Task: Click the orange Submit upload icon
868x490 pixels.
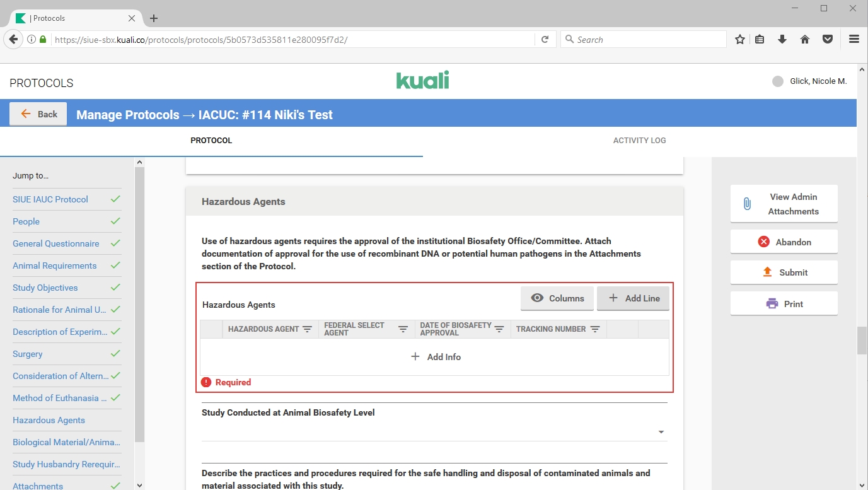Action: click(x=767, y=272)
